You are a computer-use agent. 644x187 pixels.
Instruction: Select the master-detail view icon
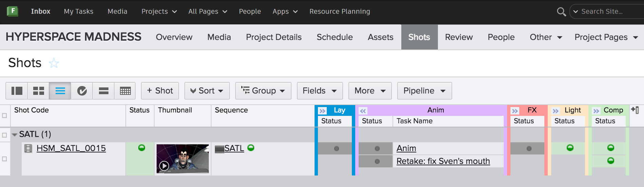17,91
